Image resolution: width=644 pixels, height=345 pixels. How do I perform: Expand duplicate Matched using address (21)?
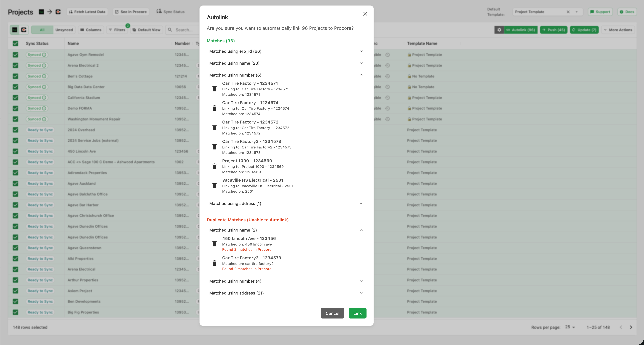(286, 293)
